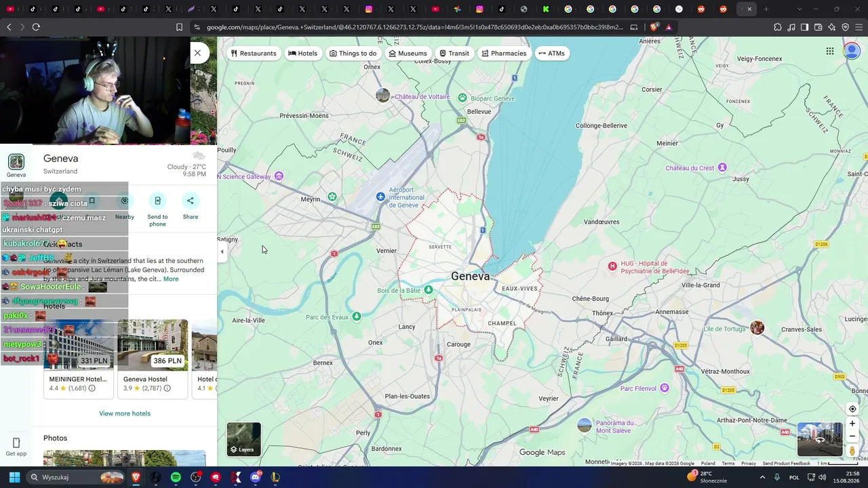Open the Google account avatar
This screenshot has width=868, height=488.
[x=852, y=52]
